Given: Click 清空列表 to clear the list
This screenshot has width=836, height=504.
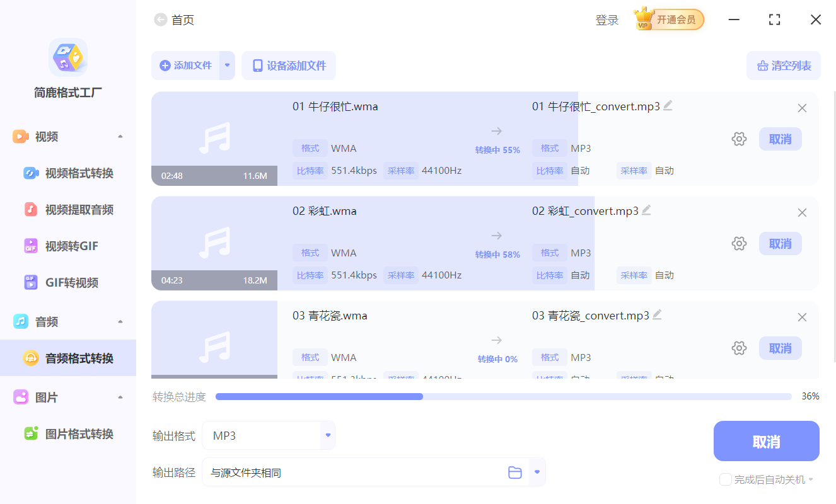Looking at the screenshot, I should [783, 65].
